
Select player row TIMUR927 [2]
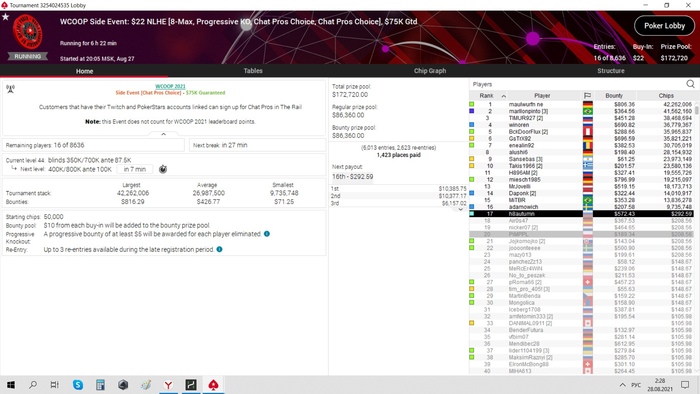[x=581, y=118]
